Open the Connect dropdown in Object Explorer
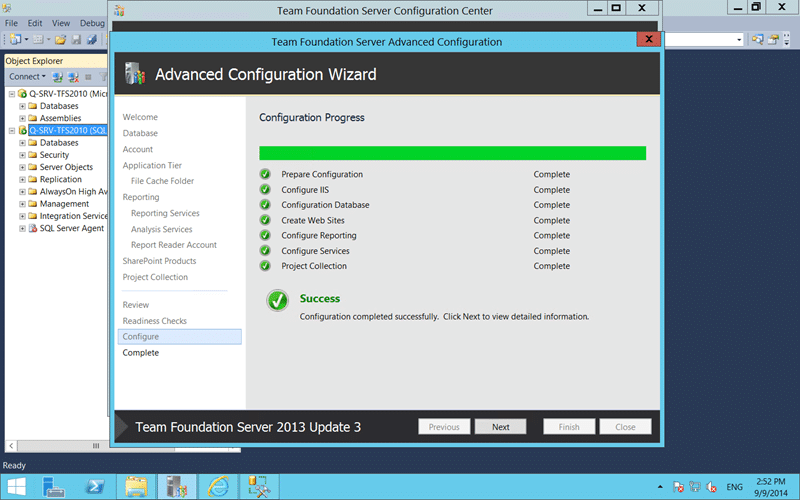 tap(27, 77)
